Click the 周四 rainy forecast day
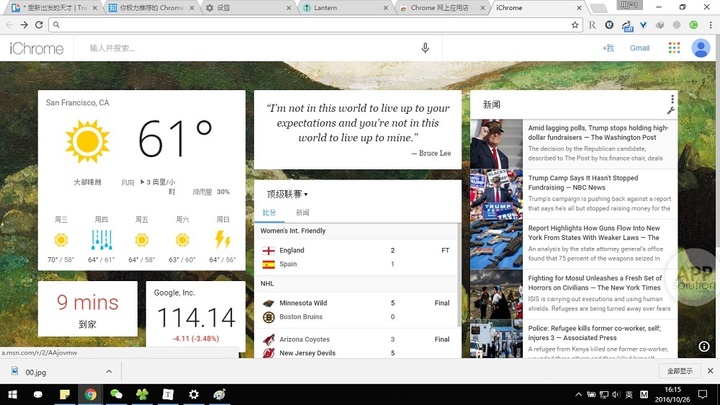 tap(101, 239)
